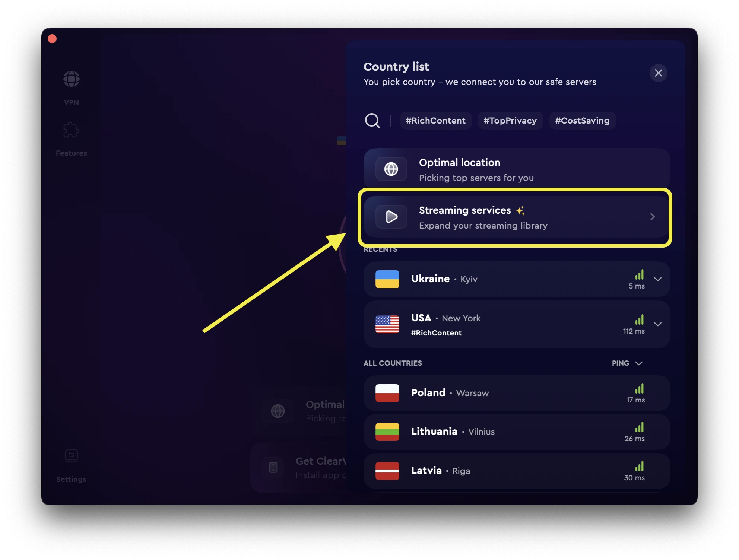
Task: Expand Streaming services with chevron arrow
Action: [x=653, y=216]
